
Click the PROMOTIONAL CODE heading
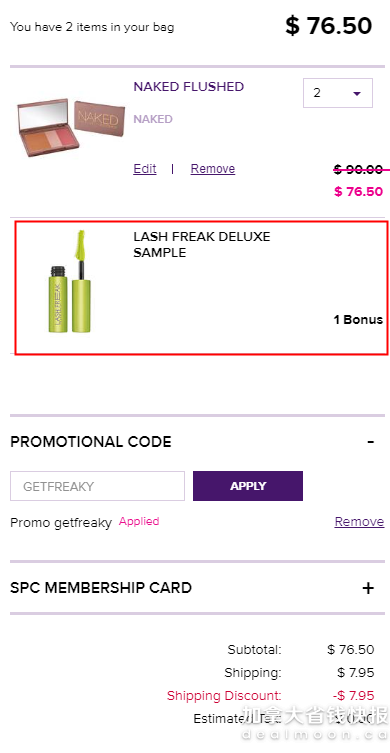click(91, 442)
